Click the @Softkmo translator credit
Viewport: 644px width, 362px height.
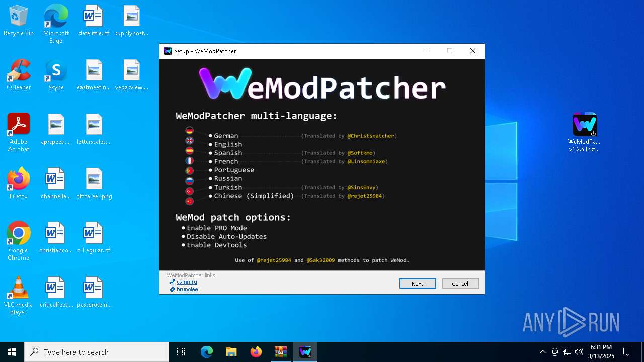(x=360, y=153)
